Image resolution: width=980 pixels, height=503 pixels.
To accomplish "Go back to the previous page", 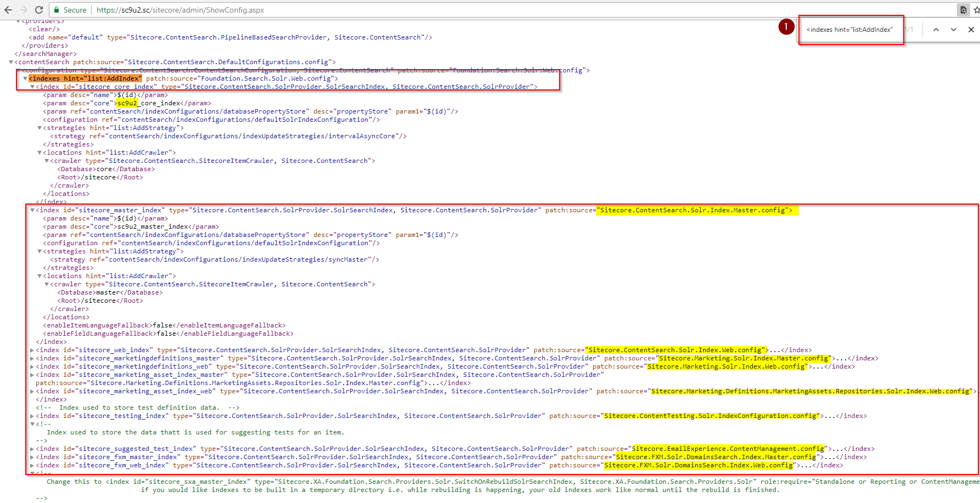I will click(x=8, y=10).
